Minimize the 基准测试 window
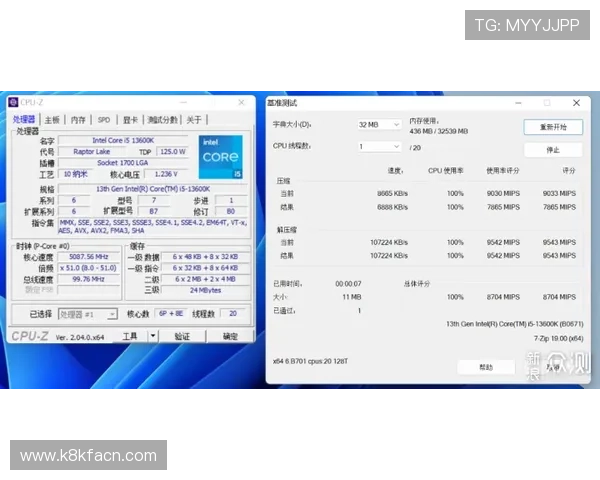600x480 pixels. tap(518, 103)
